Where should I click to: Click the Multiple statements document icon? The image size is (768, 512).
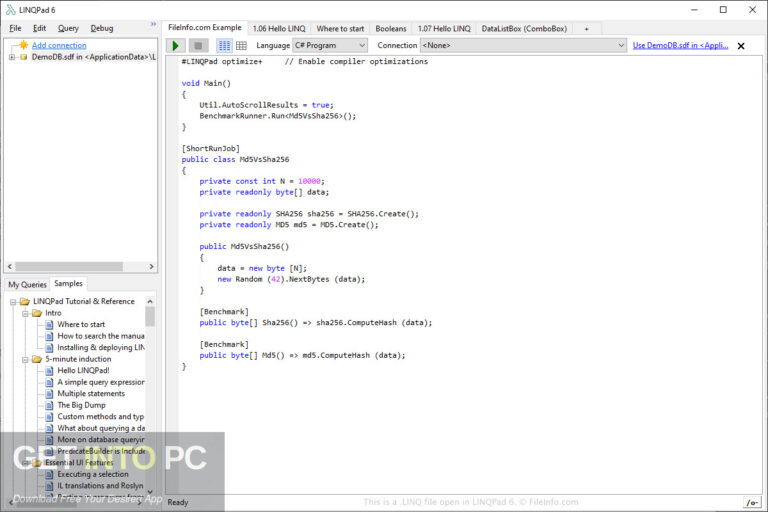tap(49, 393)
